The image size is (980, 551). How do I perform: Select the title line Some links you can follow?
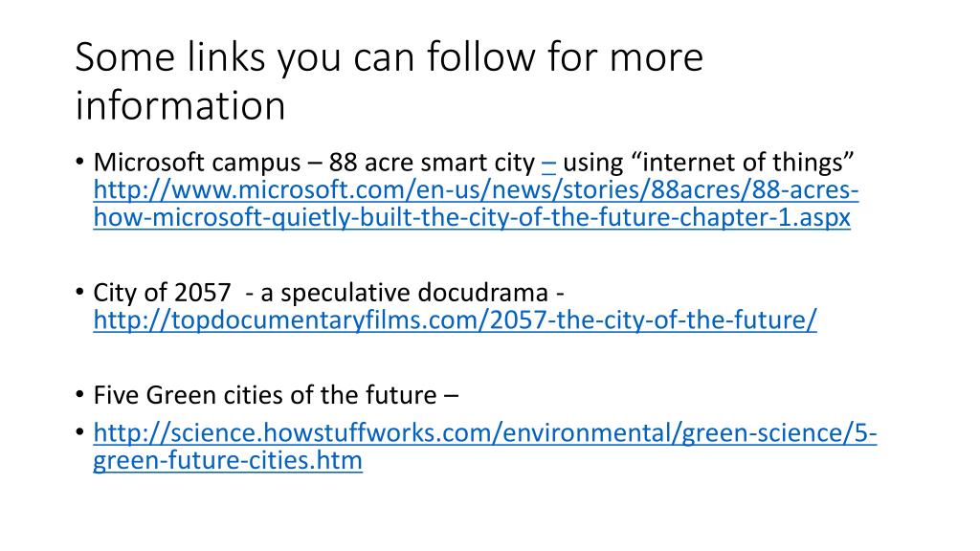pyautogui.click(x=390, y=56)
